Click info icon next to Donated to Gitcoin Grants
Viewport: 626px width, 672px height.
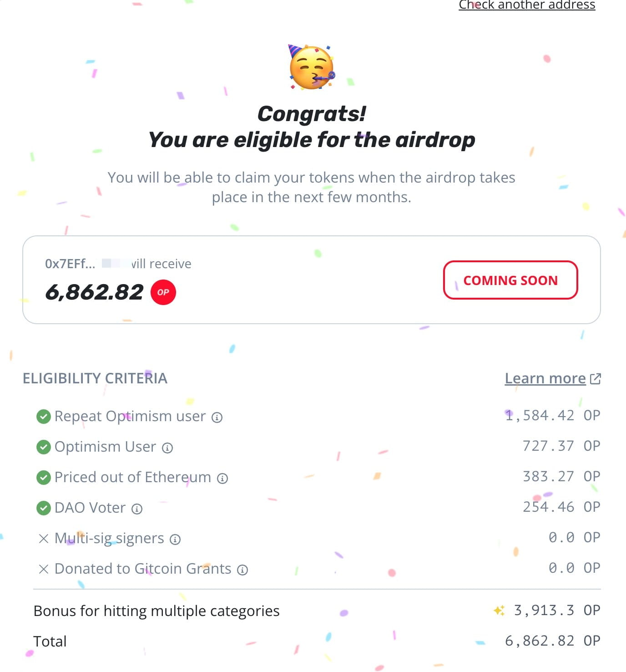[243, 570]
